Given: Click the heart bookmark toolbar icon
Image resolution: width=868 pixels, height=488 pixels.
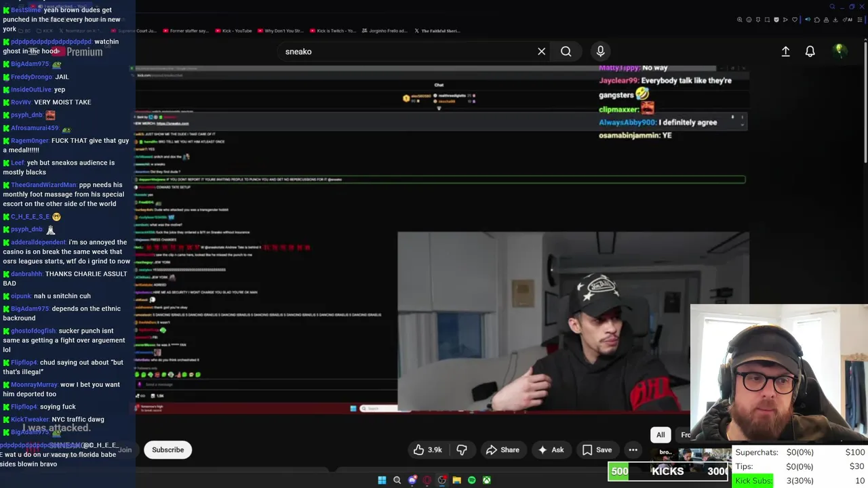Looking at the screenshot, I should (795, 20).
